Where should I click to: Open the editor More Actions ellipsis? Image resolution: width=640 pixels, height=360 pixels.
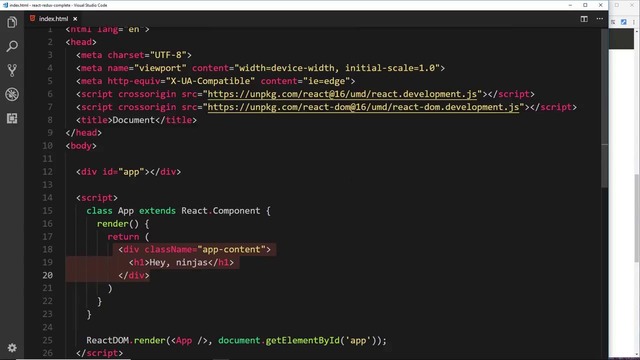pyautogui.click(x=600, y=19)
